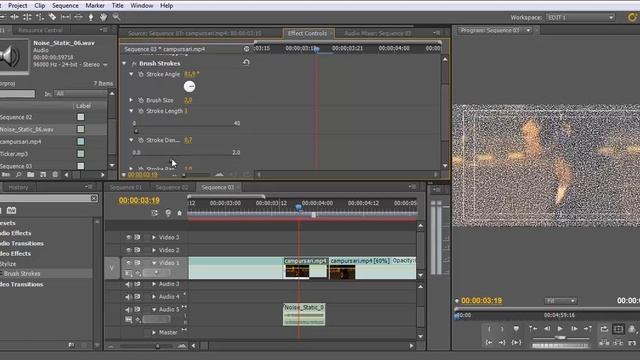Screen dimensions: 640x360
Task: Go to Out Point in Program monitor
Action: (502, 342)
